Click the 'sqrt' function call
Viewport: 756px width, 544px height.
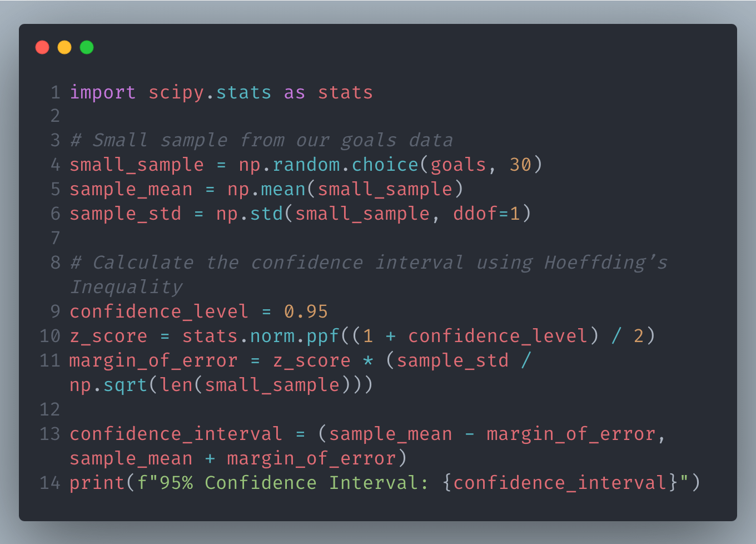[x=126, y=385]
